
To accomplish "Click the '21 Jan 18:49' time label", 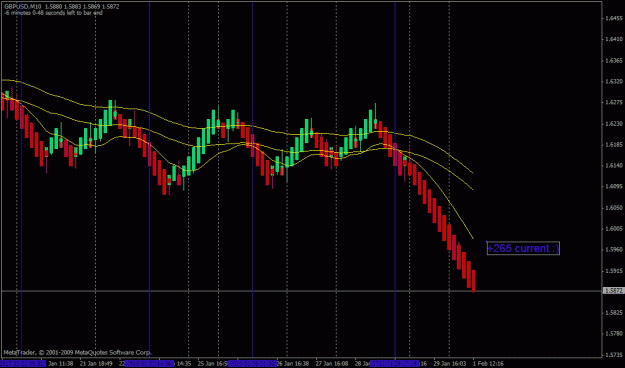I will pos(96,364).
